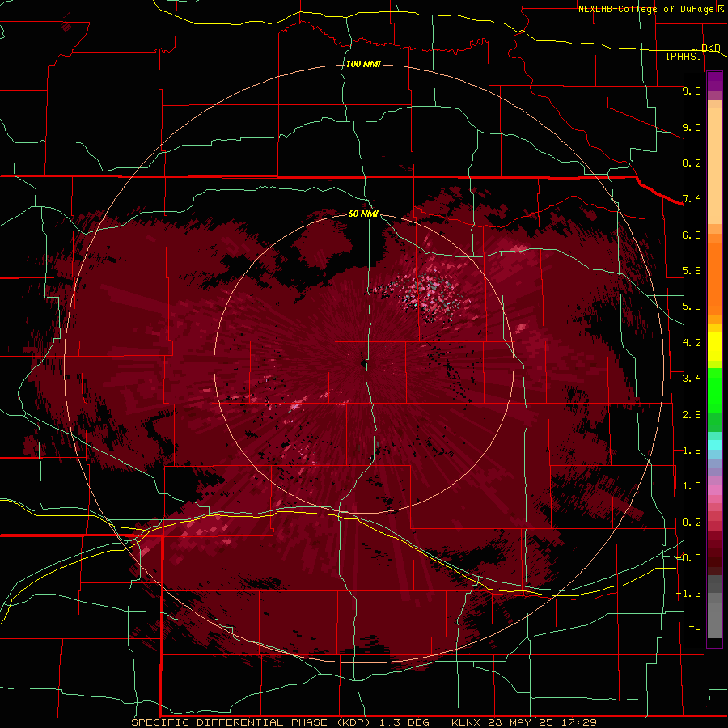Click the purple top segment of color bar
Screen dimensions: 728x728
714,81
